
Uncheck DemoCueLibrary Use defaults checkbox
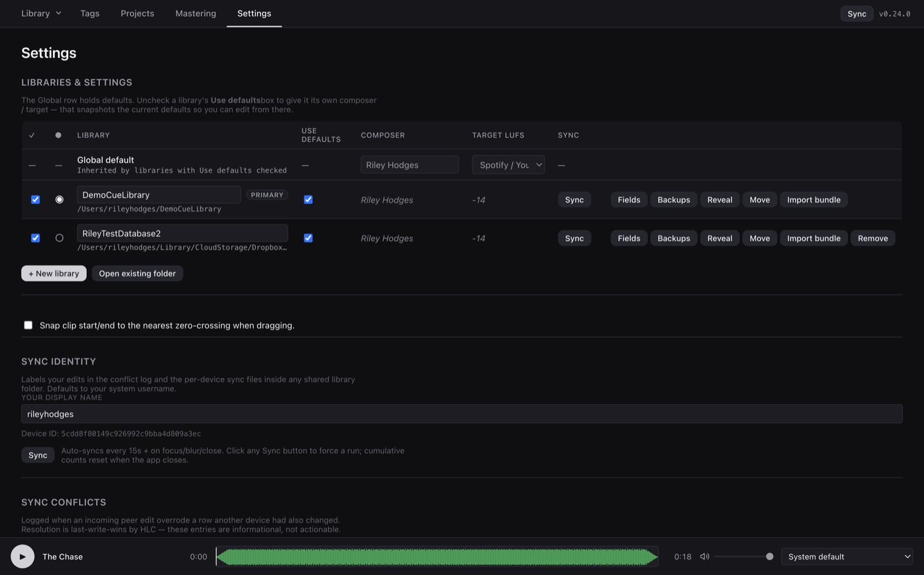(x=308, y=200)
